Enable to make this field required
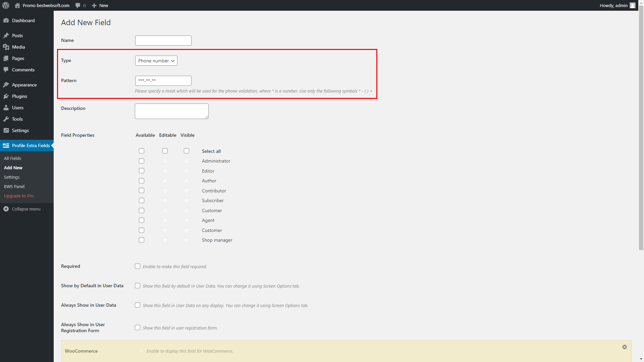 pyautogui.click(x=138, y=266)
